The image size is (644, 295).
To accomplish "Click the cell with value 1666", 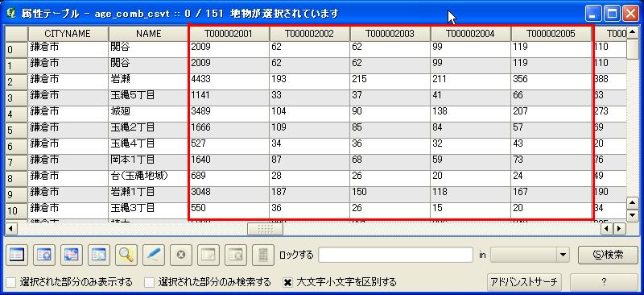I will [x=229, y=130].
